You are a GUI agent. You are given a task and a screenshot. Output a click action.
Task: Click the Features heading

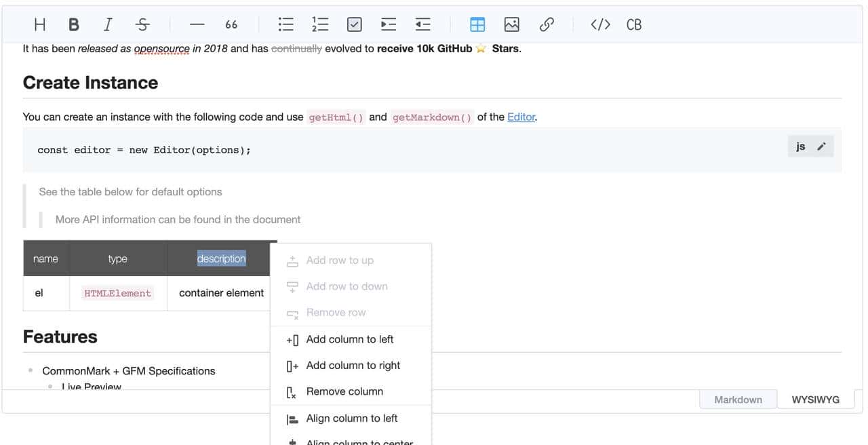60,337
